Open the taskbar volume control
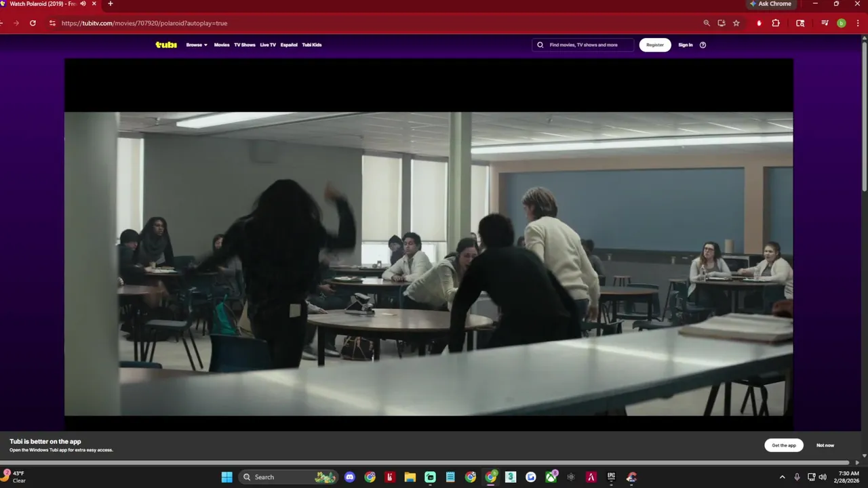 [x=823, y=477]
